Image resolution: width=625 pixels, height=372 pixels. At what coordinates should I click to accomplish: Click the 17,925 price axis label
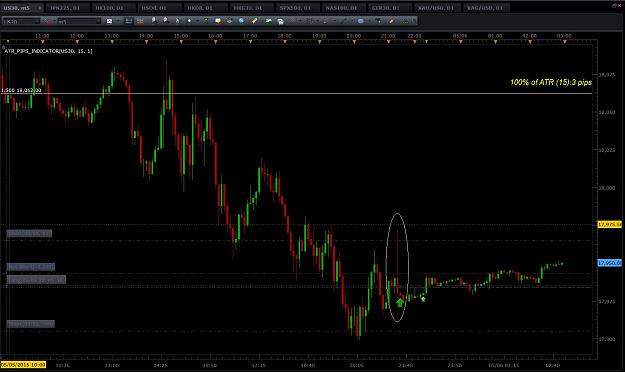click(x=607, y=301)
